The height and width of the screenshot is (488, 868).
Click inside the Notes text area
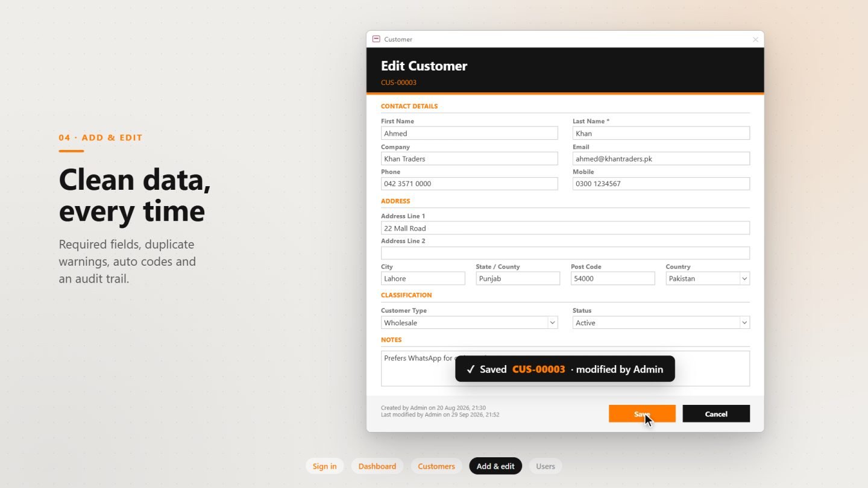[565, 368]
